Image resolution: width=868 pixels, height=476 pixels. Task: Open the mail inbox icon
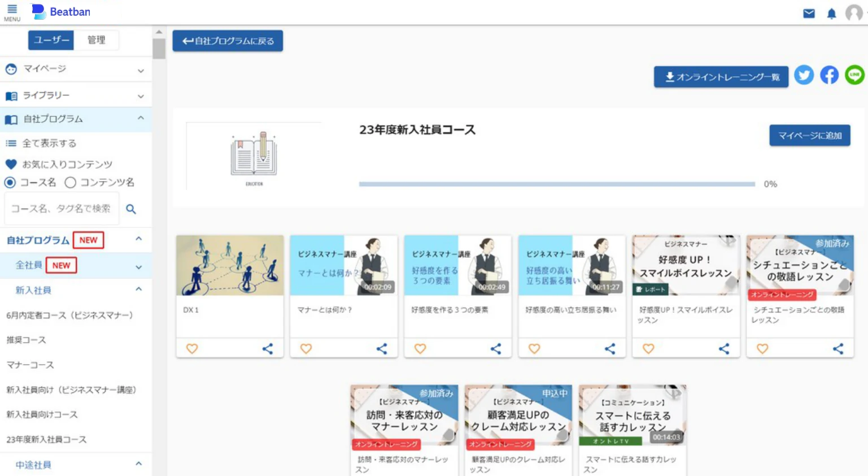coord(809,13)
